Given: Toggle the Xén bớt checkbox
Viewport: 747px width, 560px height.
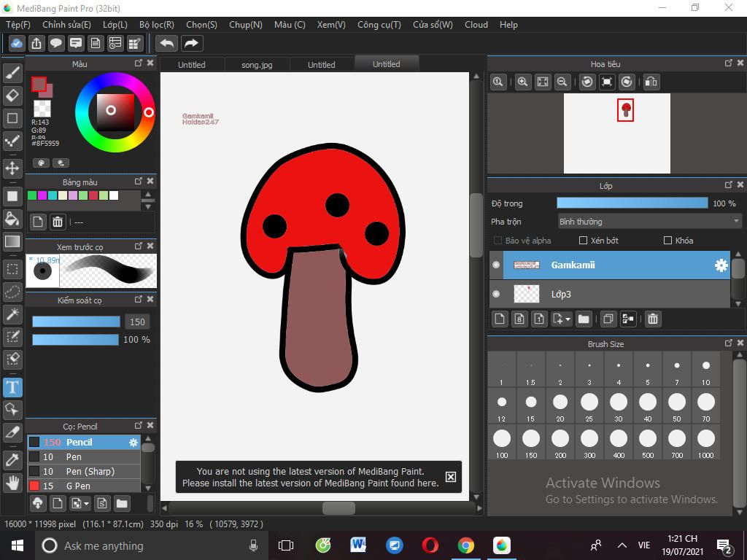Looking at the screenshot, I should 583,241.
